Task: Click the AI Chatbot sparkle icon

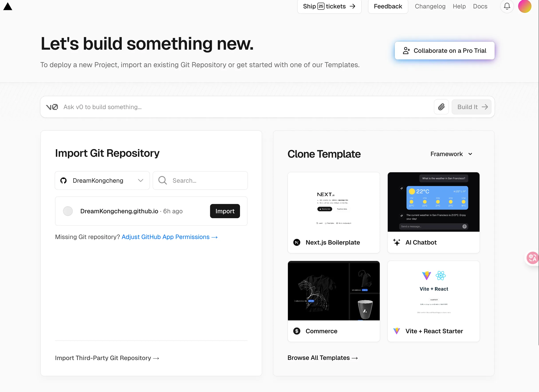Action: (397, 242)
